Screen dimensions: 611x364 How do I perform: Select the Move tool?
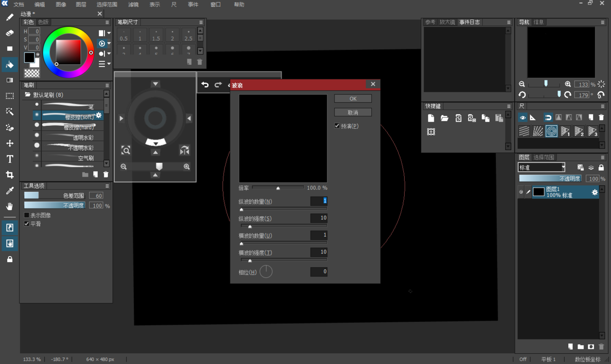tap(10, 144)
